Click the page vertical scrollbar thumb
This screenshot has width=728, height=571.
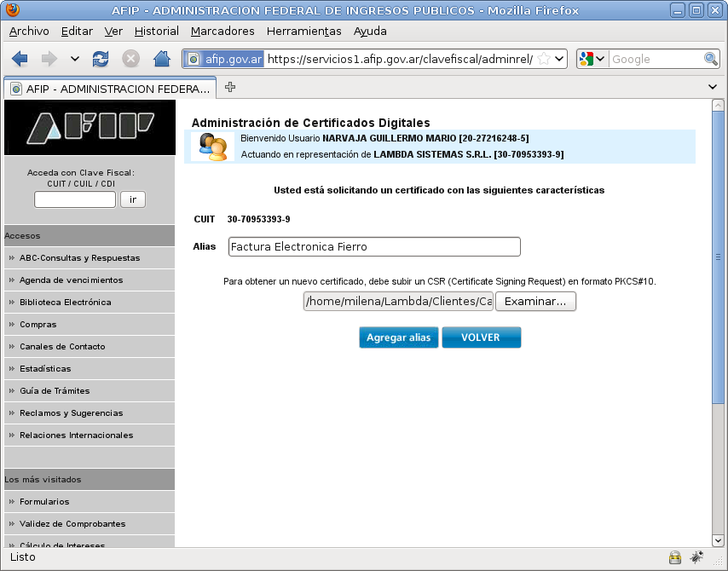(718, 257)
